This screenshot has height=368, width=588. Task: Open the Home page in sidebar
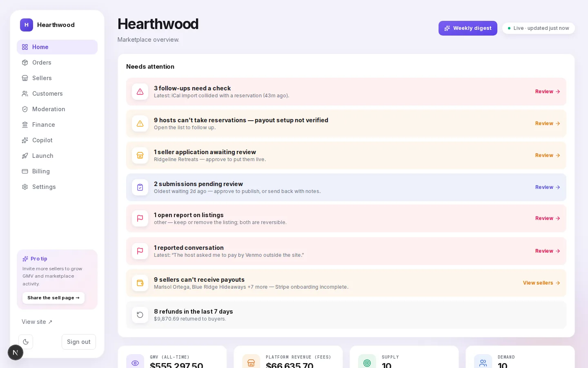[x=57, y=47]
